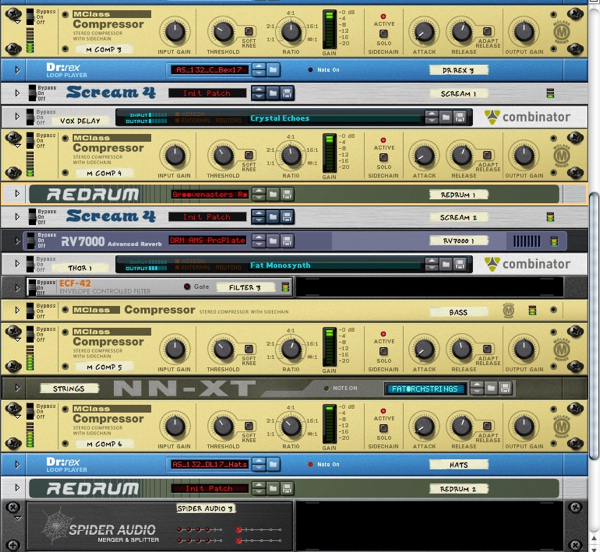Viewport: 600px width, 552px height.
Task: Unfold the Redrum 1 device
Action: (x=16, y=193)
